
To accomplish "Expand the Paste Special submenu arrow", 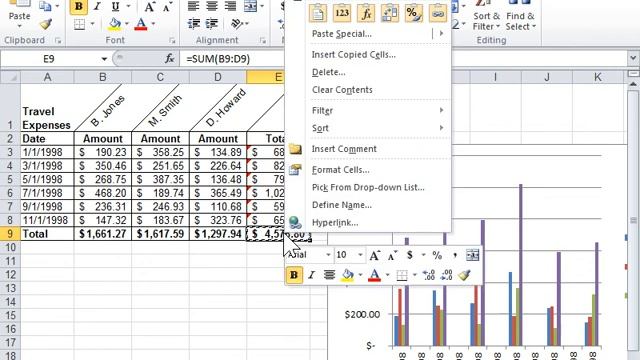I will [x=441, y=33].
